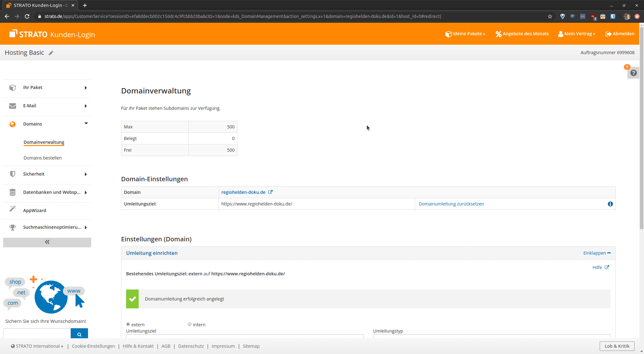This screenshot has width=644, height=354.
Task: Select the extern radio button
Action: click(128, 324)
